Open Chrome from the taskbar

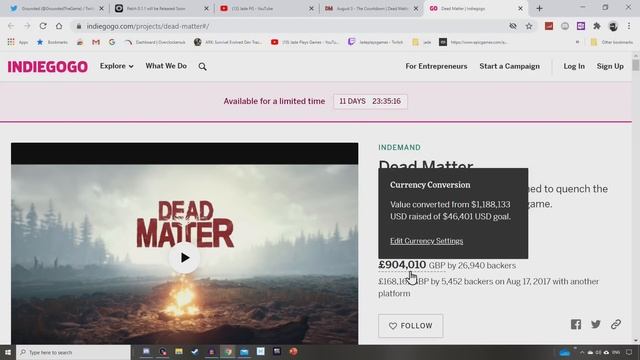(x=228, y=352)
